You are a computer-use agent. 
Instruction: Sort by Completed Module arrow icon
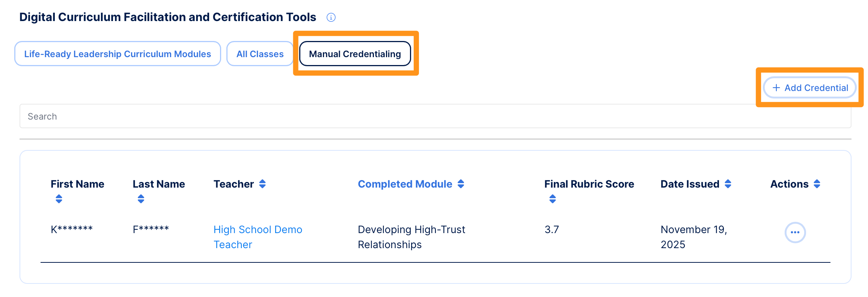[461, 184]
